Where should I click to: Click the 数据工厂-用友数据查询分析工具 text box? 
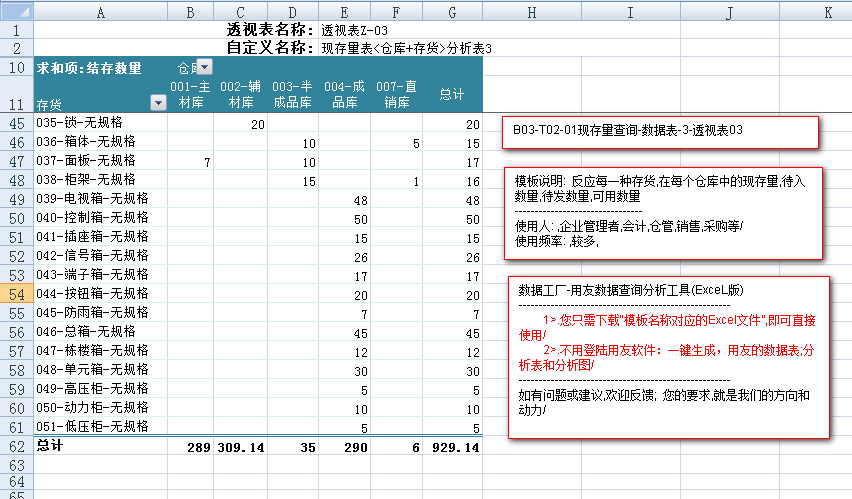667,357
